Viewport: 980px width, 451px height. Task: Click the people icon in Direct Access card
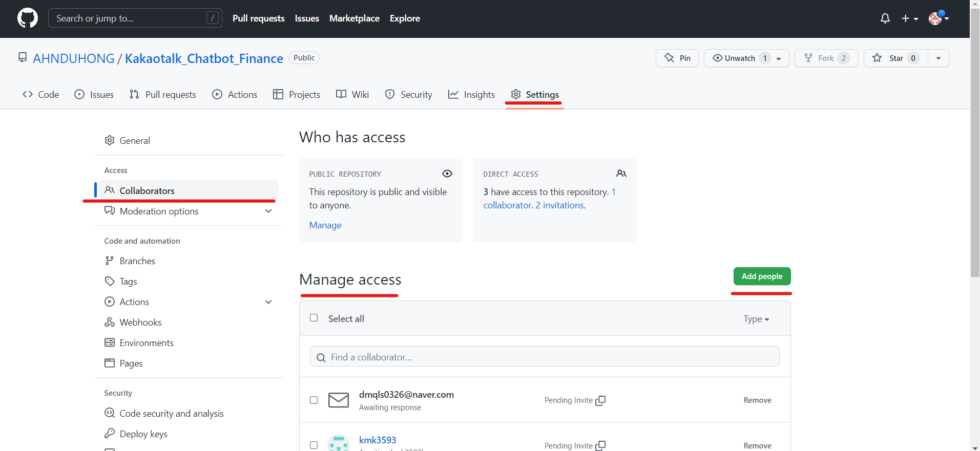click(621, 174)
